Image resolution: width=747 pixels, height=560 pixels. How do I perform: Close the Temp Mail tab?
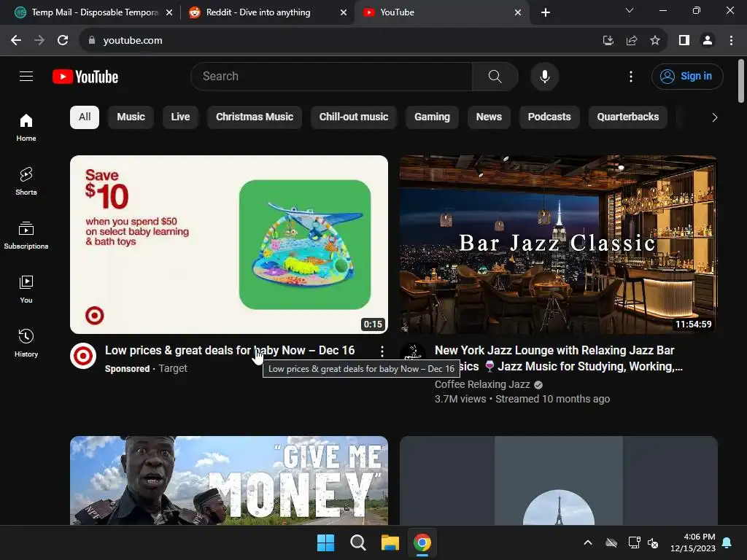point(169,12)
